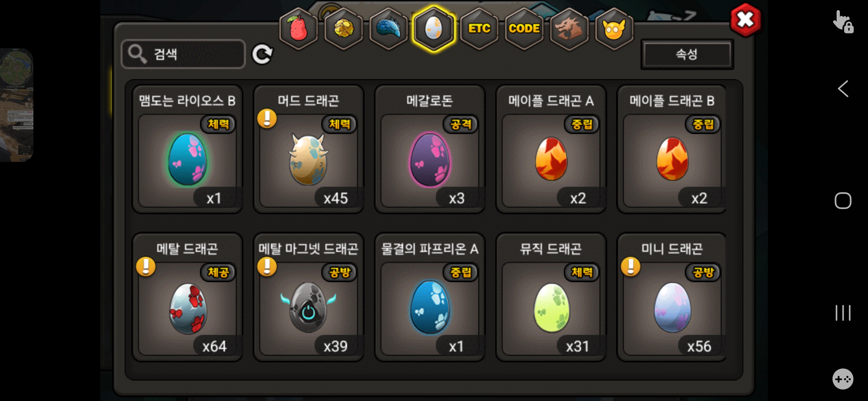Open the blue dragon scale tab

pos(388,29)
